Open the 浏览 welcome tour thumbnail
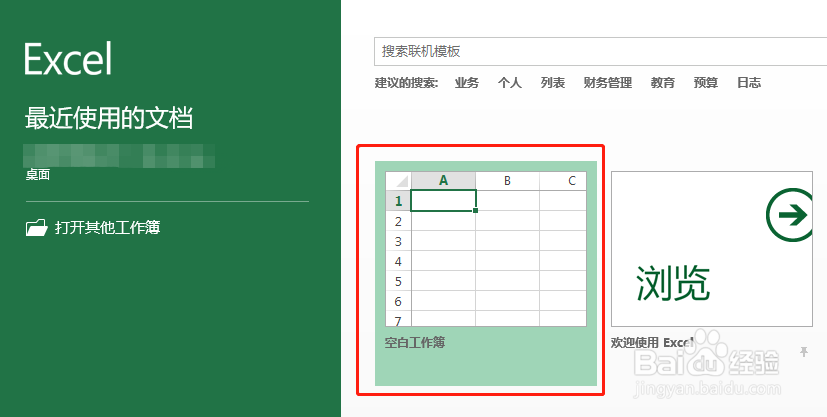The height and width of the screenshot is (417, 827). 711,248
